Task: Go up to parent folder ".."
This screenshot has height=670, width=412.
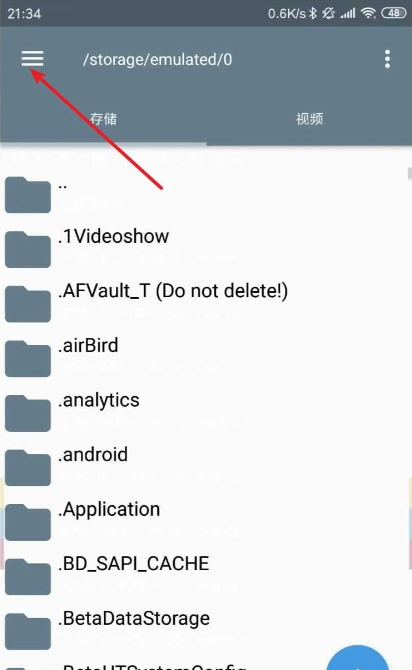Action: pos(206,194)
